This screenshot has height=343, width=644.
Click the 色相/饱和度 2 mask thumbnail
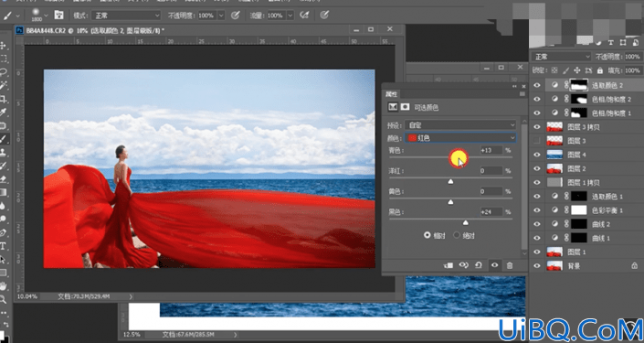[x=579, y=99]
